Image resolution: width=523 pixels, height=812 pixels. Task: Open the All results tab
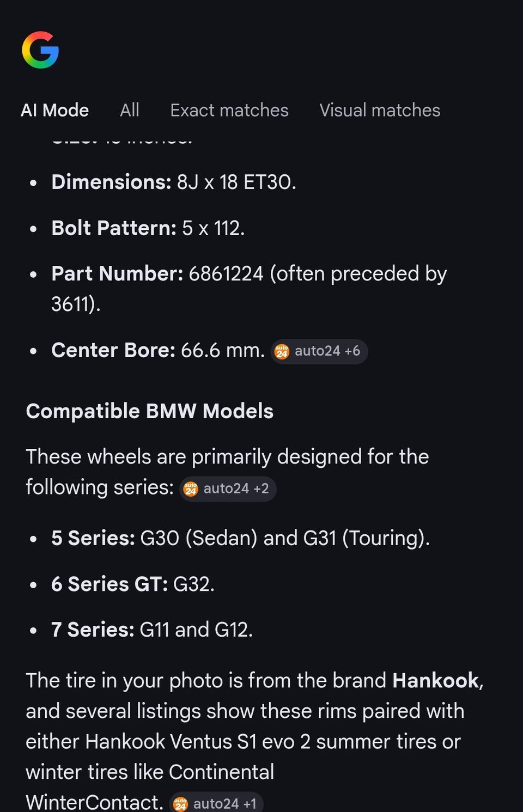click(129, 111)
